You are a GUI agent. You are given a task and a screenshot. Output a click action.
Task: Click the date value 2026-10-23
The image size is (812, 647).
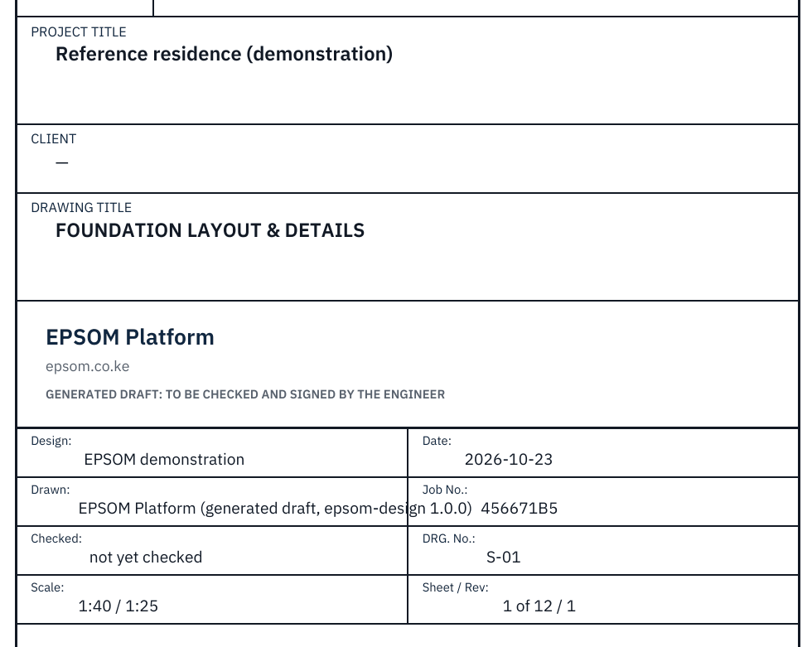pos(509,460)
